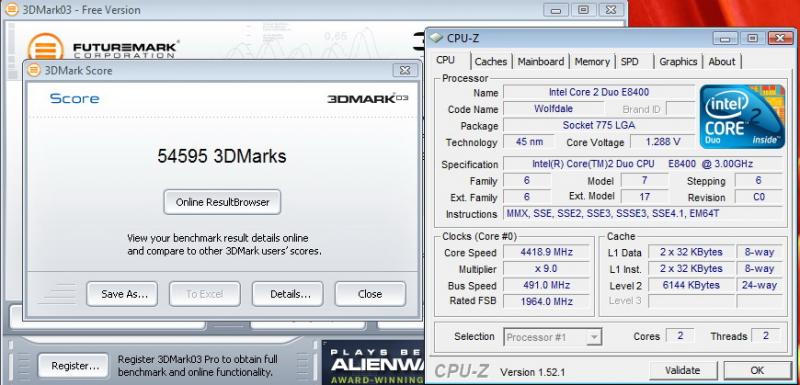Viewport: 800px width, 385px height.
Task: Expand the Processor #1 selection dropdown
Action: tap(593, 337)
